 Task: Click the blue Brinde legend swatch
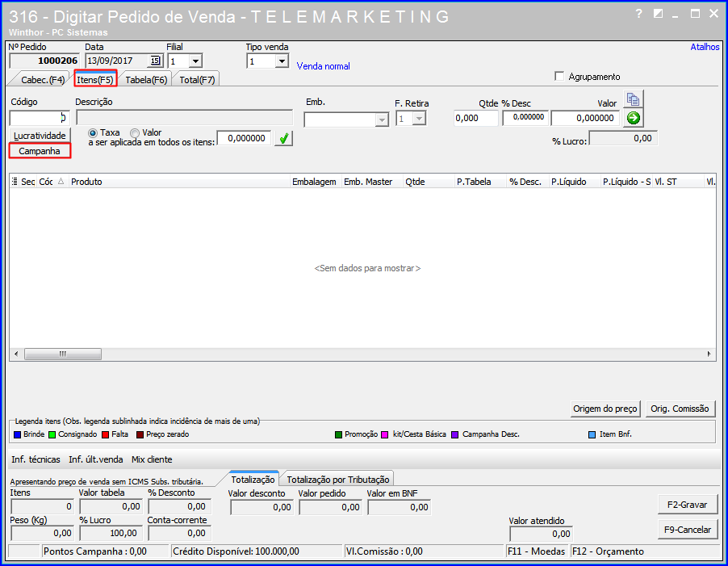[18, 434]
